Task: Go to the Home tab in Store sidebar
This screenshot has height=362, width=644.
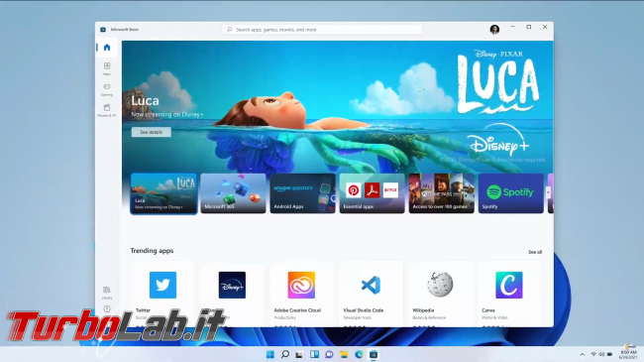Action: [x=107, y=48]
